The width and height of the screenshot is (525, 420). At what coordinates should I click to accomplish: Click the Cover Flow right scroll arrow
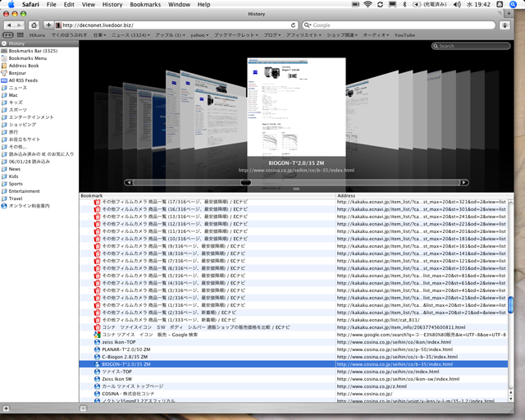click(463, 183)
